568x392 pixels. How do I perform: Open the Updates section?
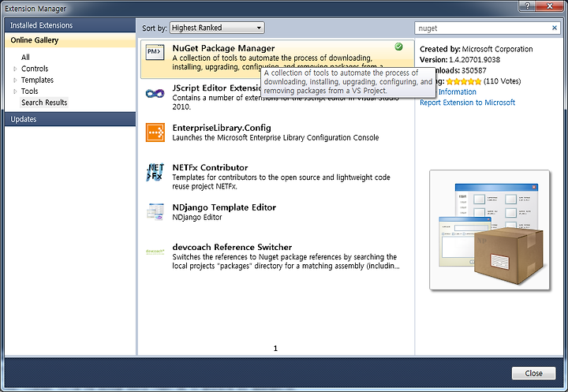[70, 119]
